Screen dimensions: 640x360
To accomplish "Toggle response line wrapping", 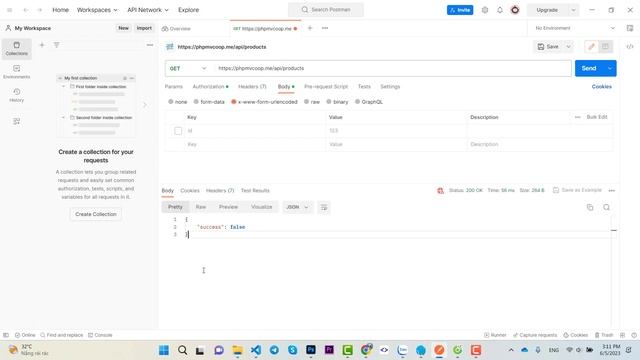I will [324, 207].
